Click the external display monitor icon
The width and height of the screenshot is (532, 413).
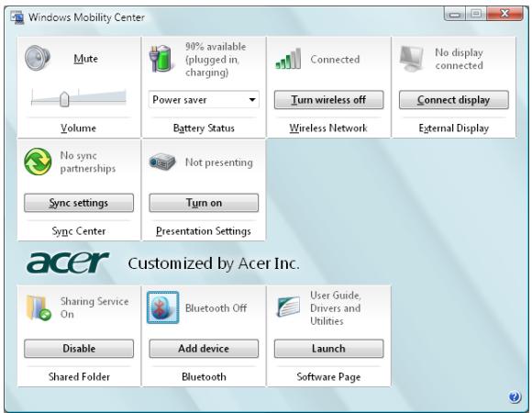[412, 59]
